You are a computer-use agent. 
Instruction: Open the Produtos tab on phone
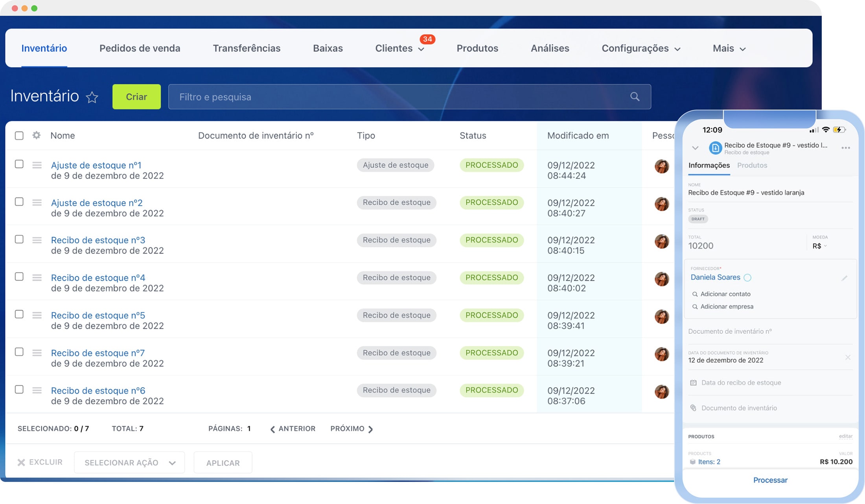[x=752, y=165]
